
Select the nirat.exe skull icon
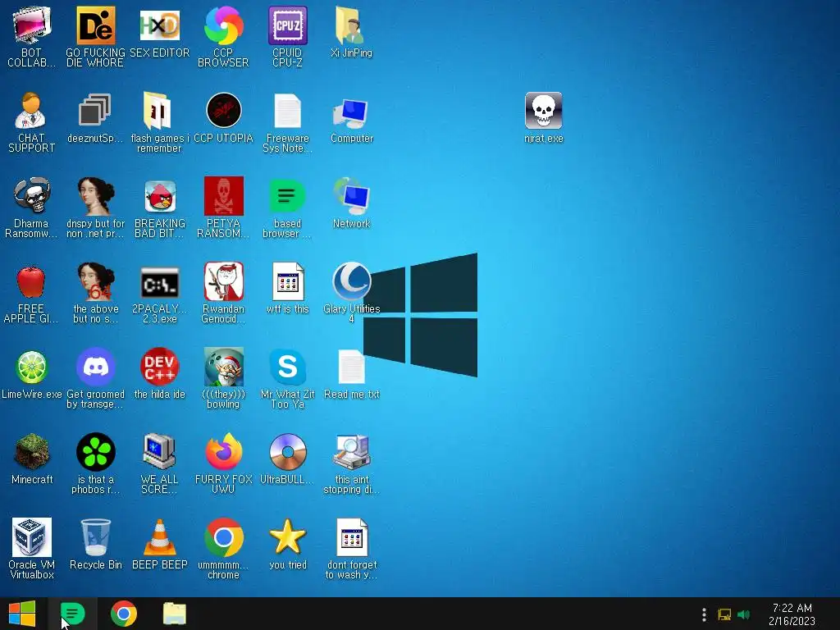(544, 118)
